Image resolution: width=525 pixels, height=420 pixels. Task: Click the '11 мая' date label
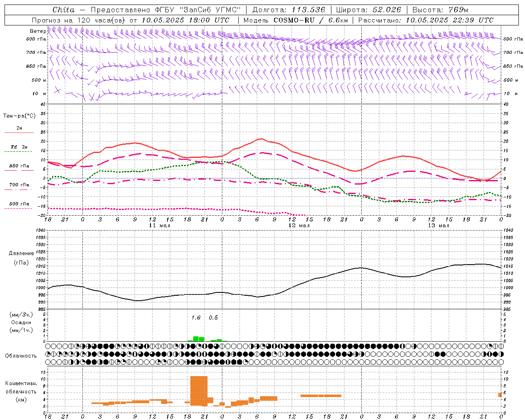pyautogui.click(x=160, y=226)
